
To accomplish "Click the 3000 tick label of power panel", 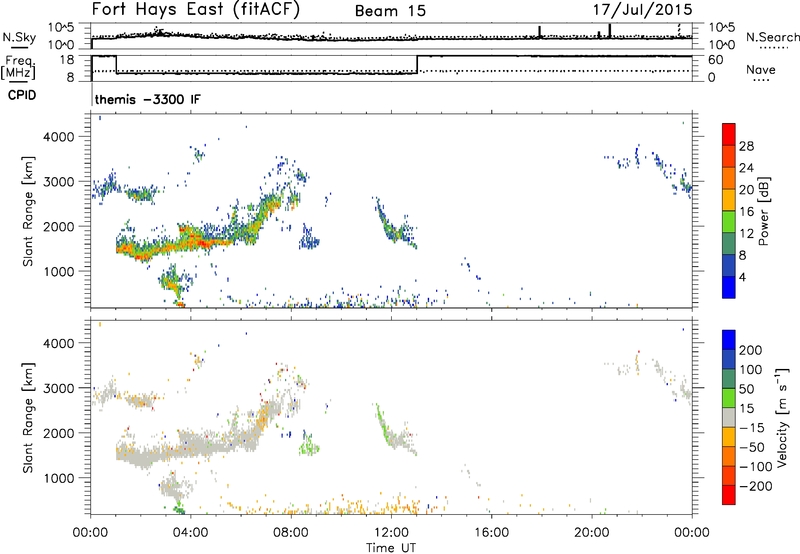I will click(59, 182).
